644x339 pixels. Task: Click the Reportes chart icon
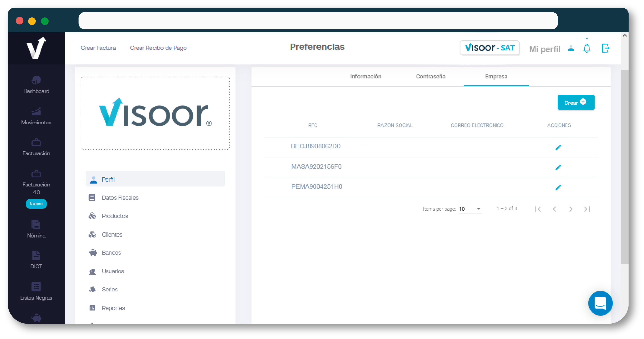click(x=92, y=308)
